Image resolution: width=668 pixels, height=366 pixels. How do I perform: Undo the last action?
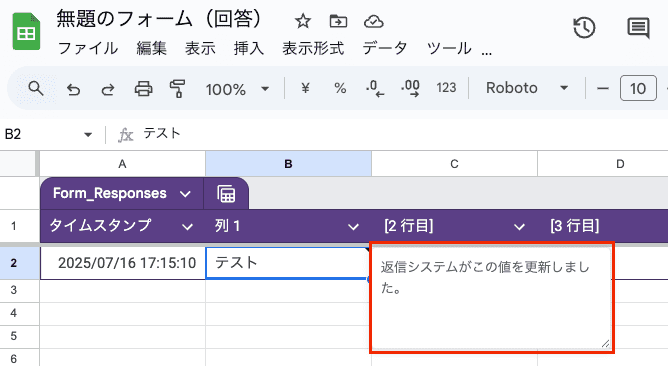tap(73, 89)
